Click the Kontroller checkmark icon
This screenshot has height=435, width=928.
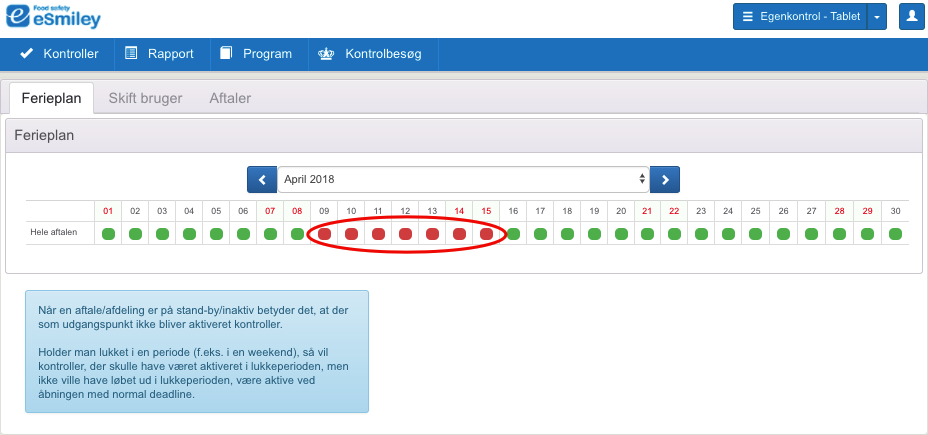point(27,54)
